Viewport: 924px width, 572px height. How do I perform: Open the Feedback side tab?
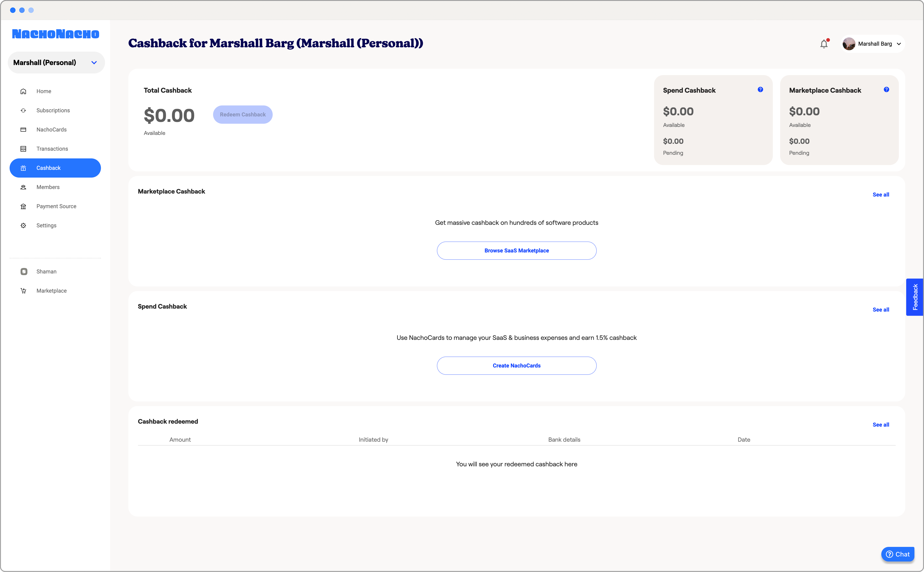915,297
